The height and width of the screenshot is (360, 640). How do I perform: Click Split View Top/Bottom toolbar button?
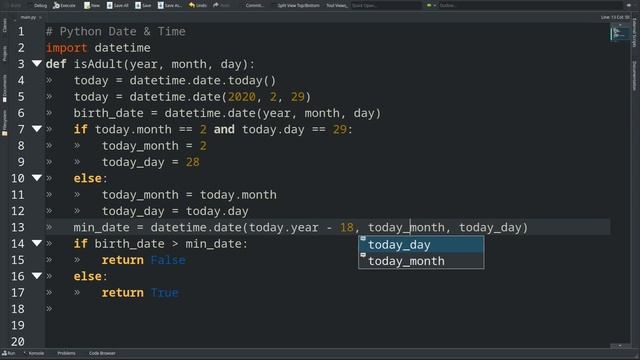point(298,5)
